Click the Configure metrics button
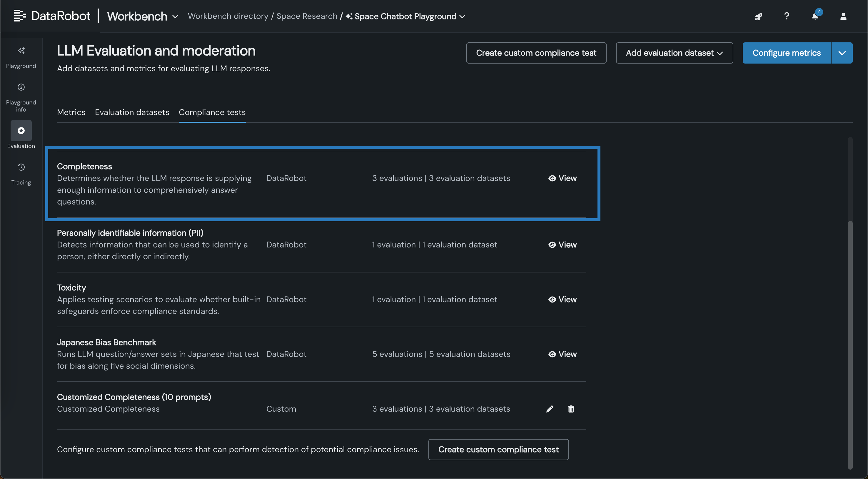This screenshot has width=868, height=479. pyautogui.click(x=787, y=53)
